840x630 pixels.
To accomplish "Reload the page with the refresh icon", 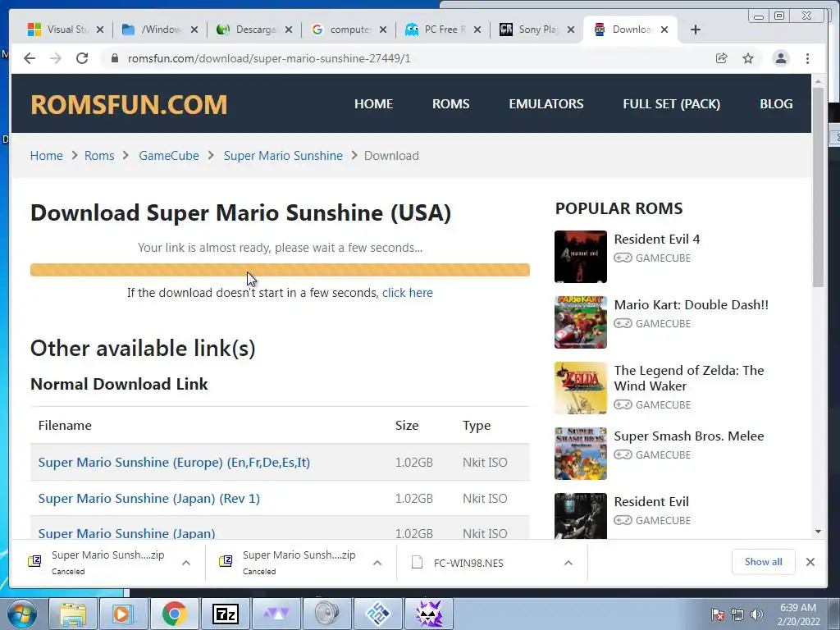I will [82, 58].
